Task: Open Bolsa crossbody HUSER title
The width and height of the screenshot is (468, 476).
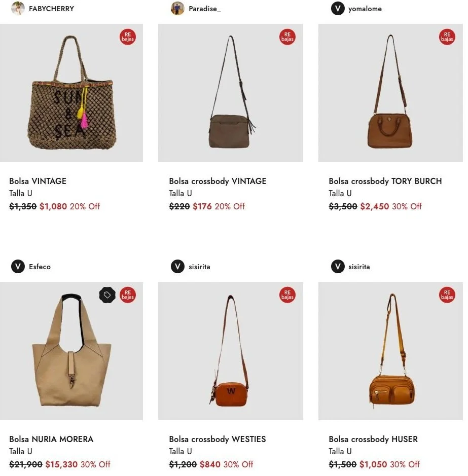Action: (x=373, y=440)
